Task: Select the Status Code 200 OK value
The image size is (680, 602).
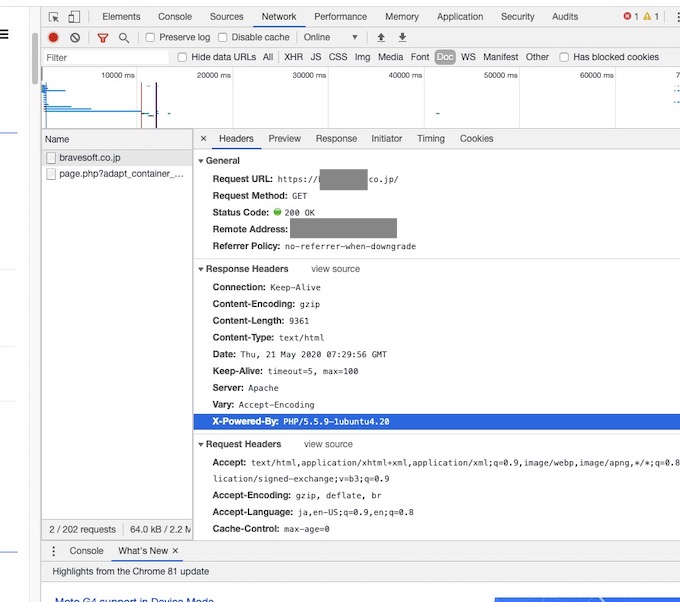Action: 299,213
